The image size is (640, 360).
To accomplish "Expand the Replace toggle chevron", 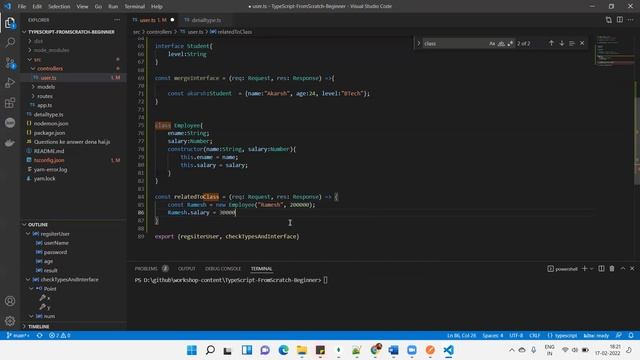I will (x=418, y=43).
